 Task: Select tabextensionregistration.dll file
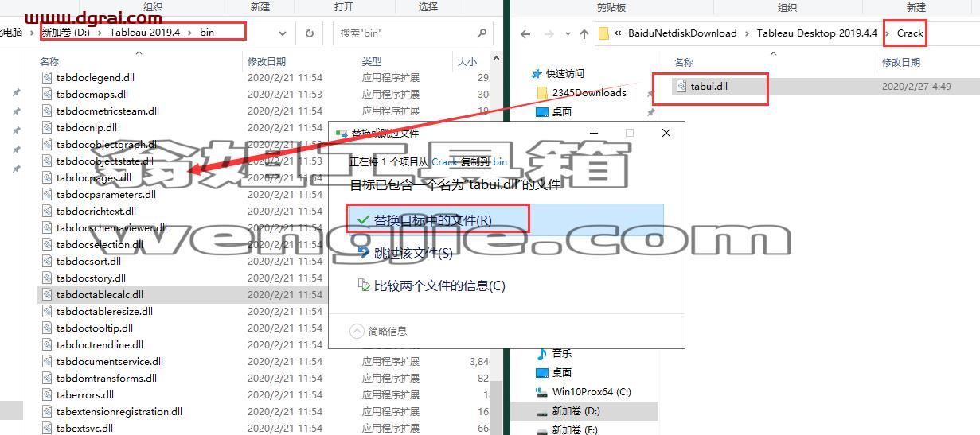pyautogui.click(x=119, y=412)
